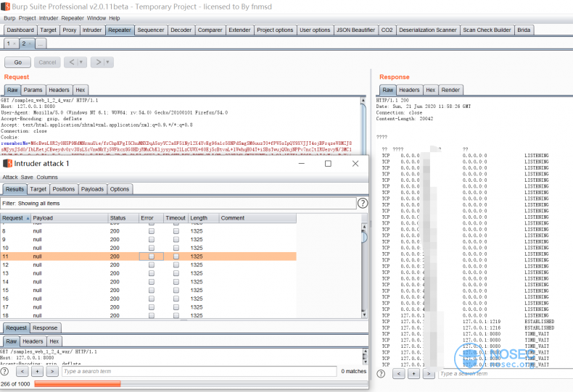
Task: Toggle Error checkbox for request 16
Action: pyautogui.click(x=152, y=299)
